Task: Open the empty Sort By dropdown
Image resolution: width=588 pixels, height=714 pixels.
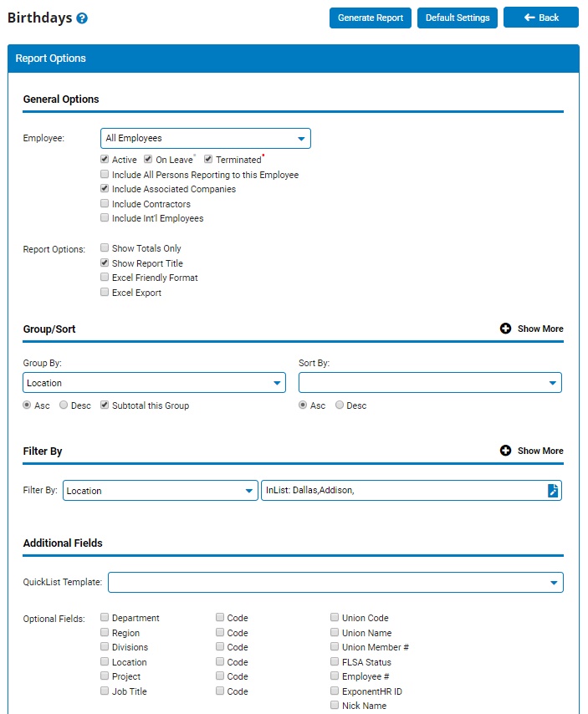Action: click(430, 383)
